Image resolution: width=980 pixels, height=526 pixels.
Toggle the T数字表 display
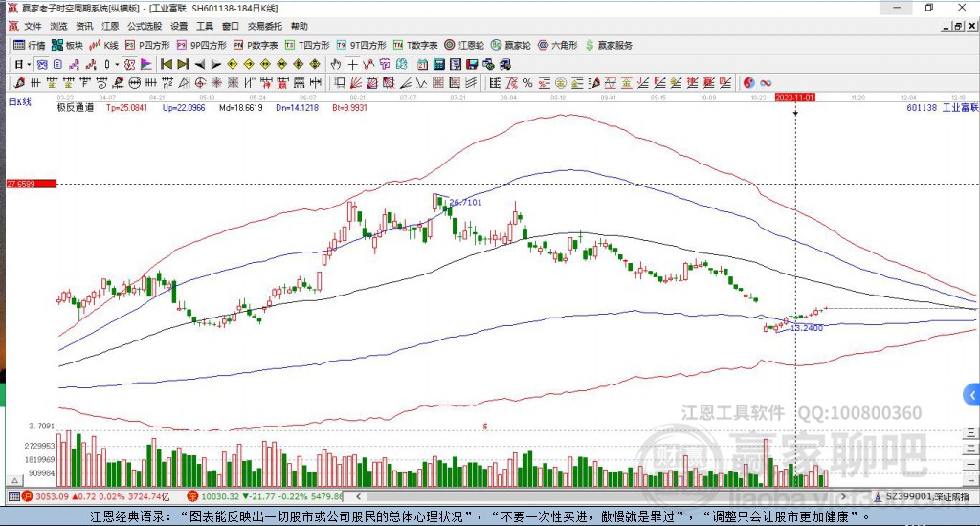tap(415, 45)
